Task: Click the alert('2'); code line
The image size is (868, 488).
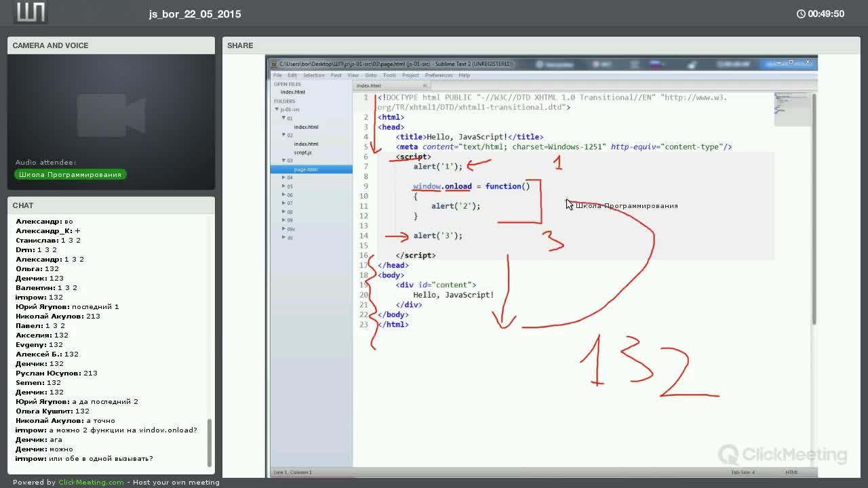Action: pyautogui.click(x=456, y=206)
